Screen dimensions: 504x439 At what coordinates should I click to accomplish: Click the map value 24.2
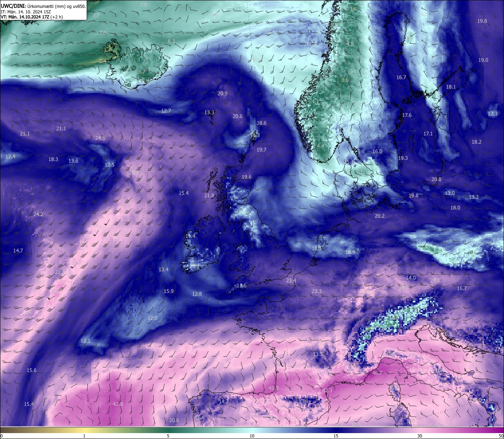[x=38, y=214]
